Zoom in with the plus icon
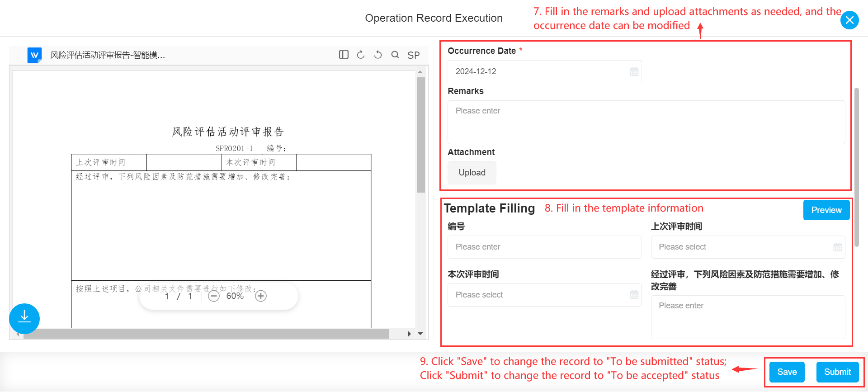868x392 pixels. click(261, 296)
